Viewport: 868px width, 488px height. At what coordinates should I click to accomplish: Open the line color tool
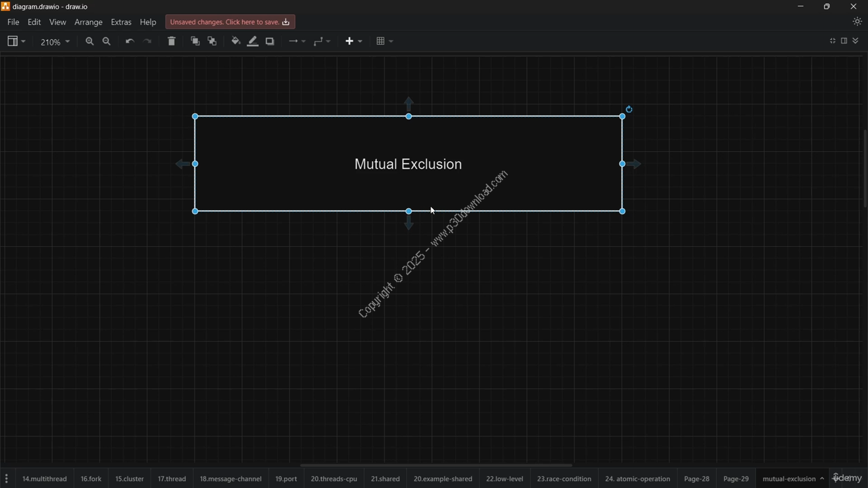pyautogui.click(x=253, y=41)
